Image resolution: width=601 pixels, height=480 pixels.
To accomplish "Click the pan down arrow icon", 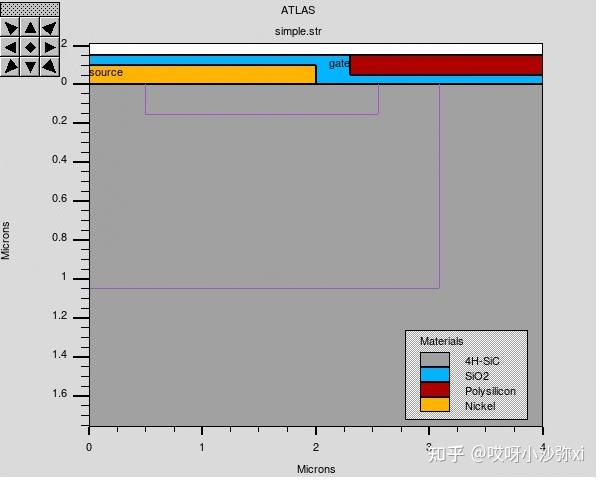I will click(x=30, y=67).
